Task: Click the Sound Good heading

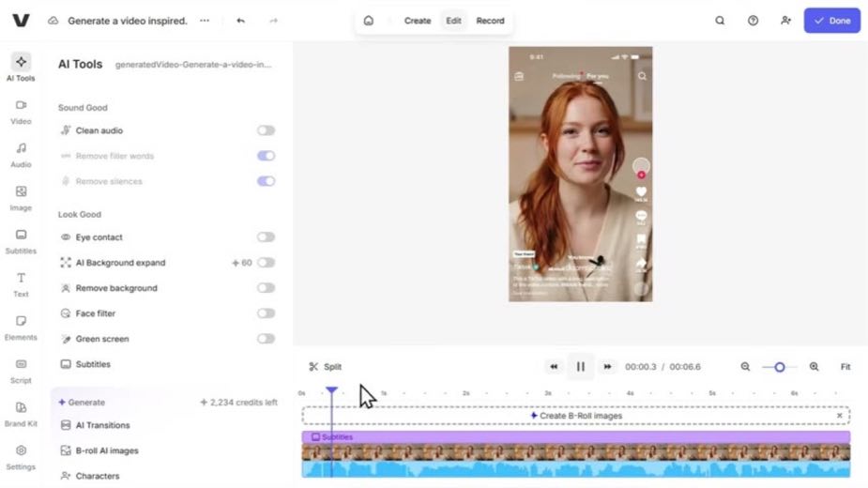Action: (x=83, y=108)
